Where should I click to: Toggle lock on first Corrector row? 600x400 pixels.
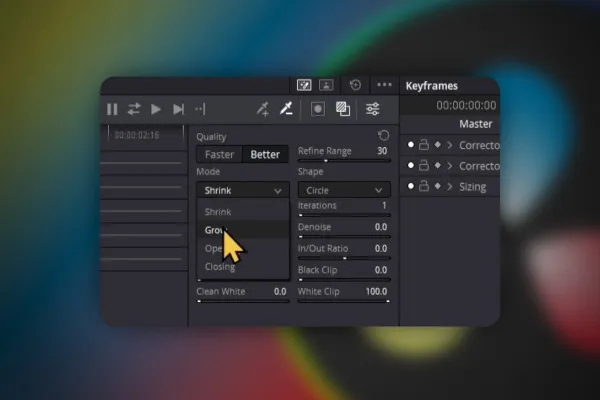click(x=424, y=144)
